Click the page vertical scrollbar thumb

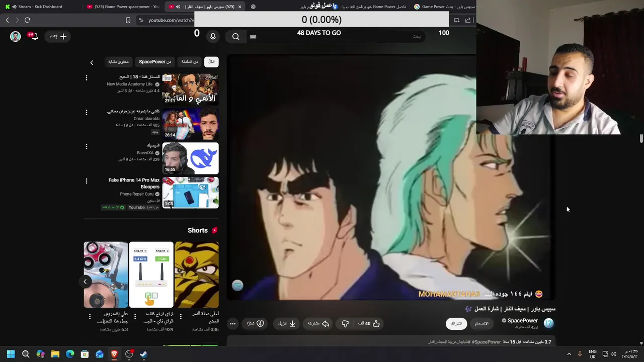point(641,138)
